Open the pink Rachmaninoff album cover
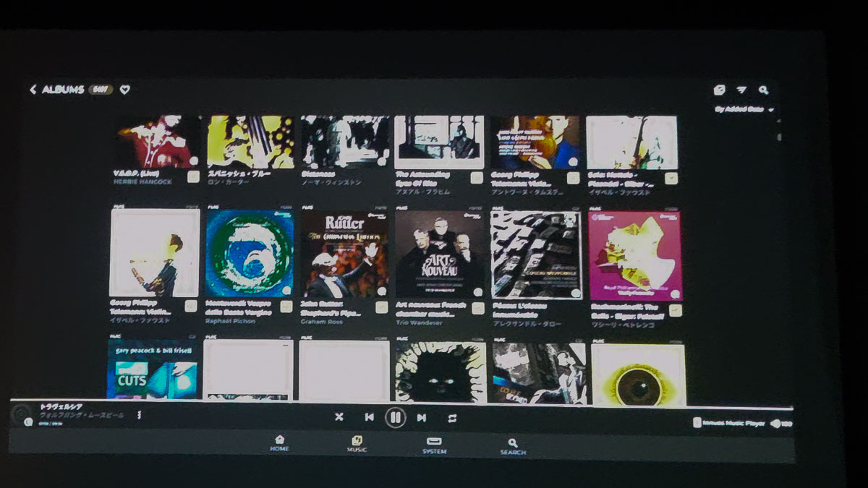The width and height of the screenshot is (868, 488). point(635,256)
